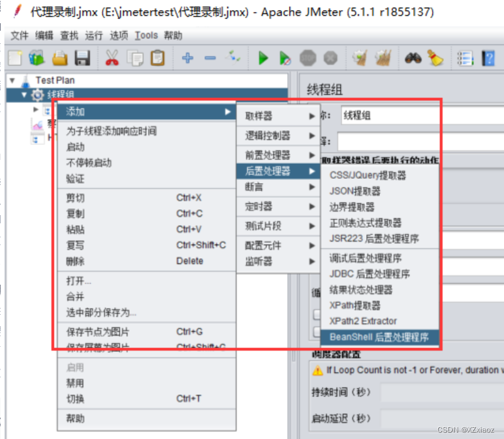
Task: Choose 删除 from context menu
Action: click(147, 261)
